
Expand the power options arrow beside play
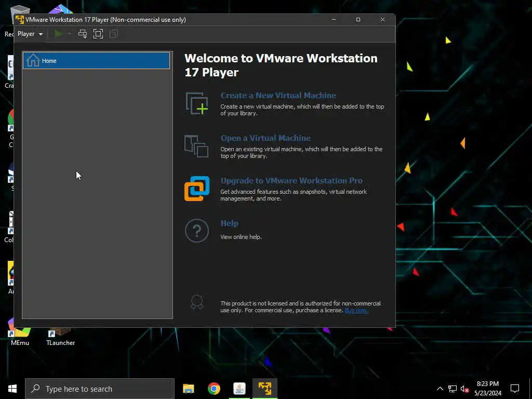point(69,34)
